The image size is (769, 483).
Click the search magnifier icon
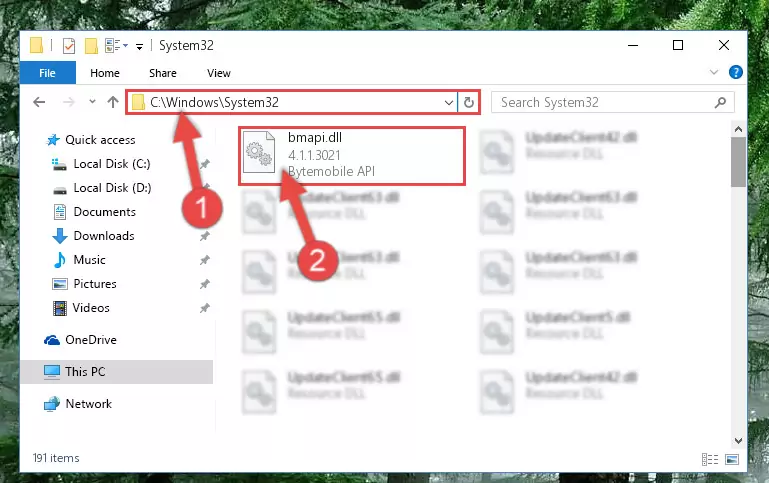coord(720,102)
